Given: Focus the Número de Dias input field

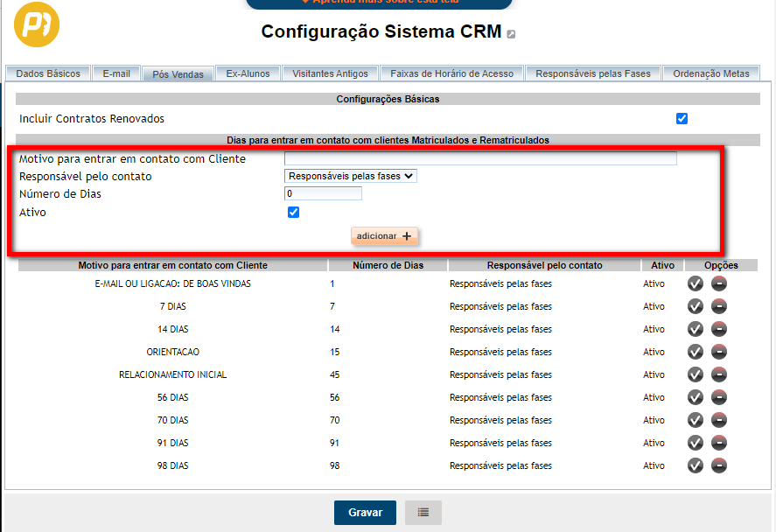Looking at the screenshot, I should tap(323, 193).
